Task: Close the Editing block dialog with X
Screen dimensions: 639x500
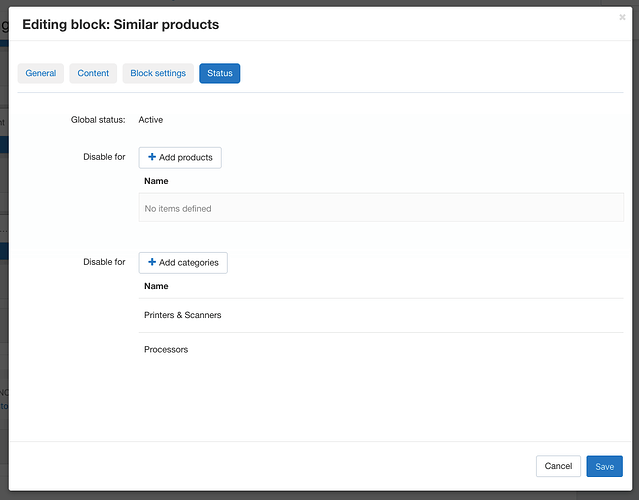Action: coord(622,17)
